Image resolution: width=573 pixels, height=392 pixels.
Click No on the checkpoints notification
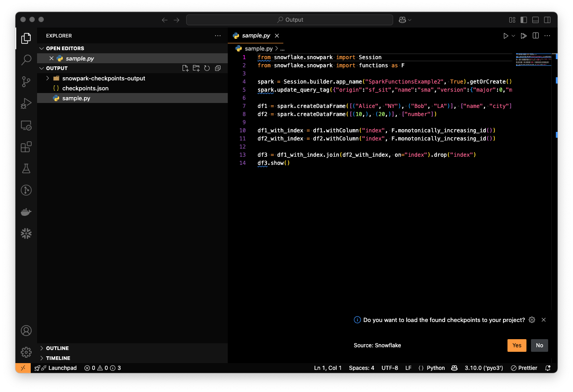tap(539, 345)
